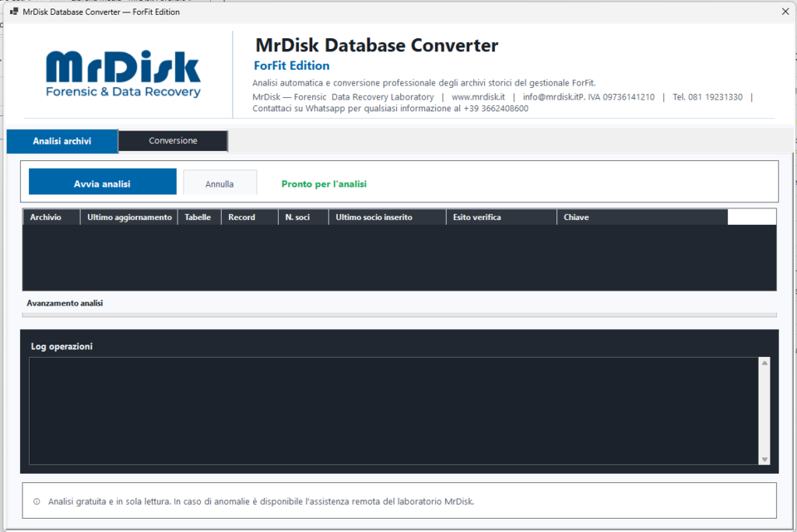This screenshot has width=797, height=532.
Task: Click the empty archive results grid
Action: point(399,257)
